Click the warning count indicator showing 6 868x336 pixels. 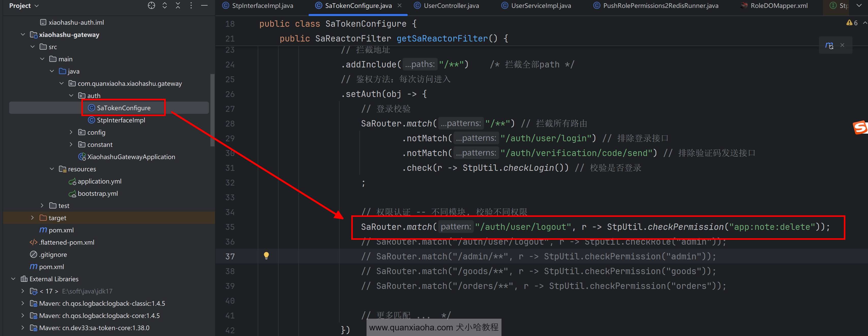click(852, 23)
